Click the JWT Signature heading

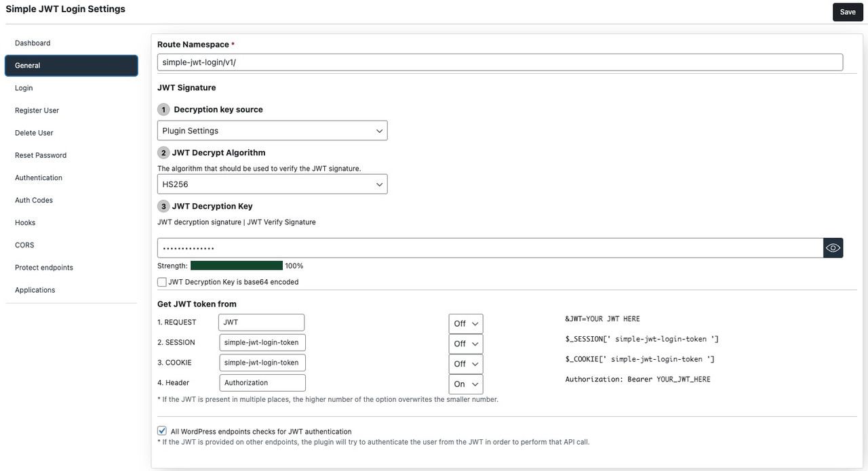click(186, 87)
